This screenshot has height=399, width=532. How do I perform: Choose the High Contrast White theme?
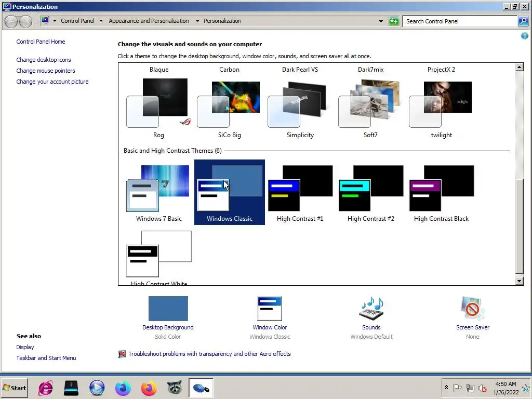point(158,258)
